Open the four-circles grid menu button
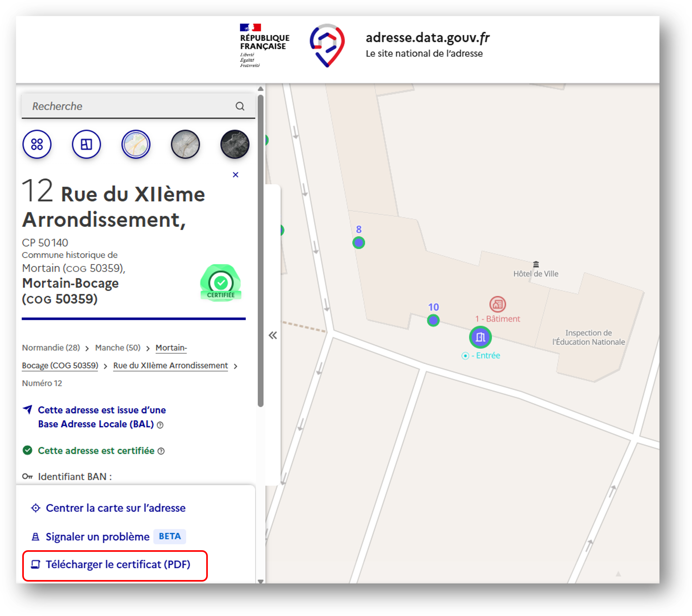Screen dimensions: 692x616 (37, 145)
